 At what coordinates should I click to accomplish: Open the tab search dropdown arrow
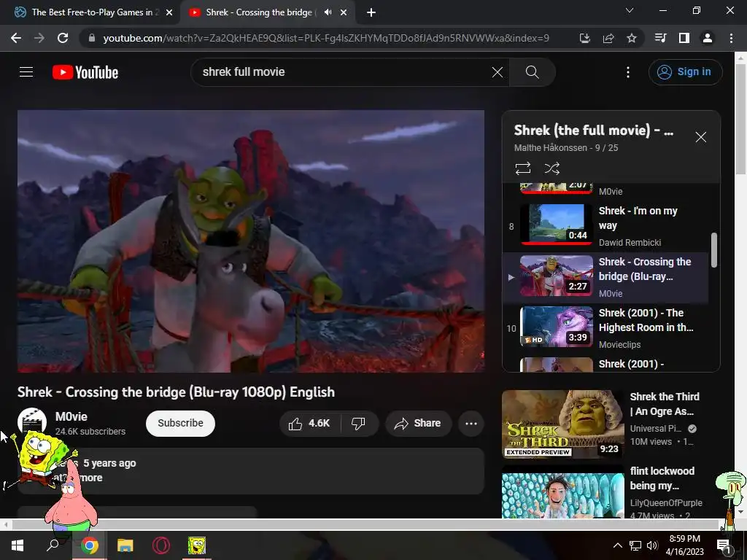(630, 10)
